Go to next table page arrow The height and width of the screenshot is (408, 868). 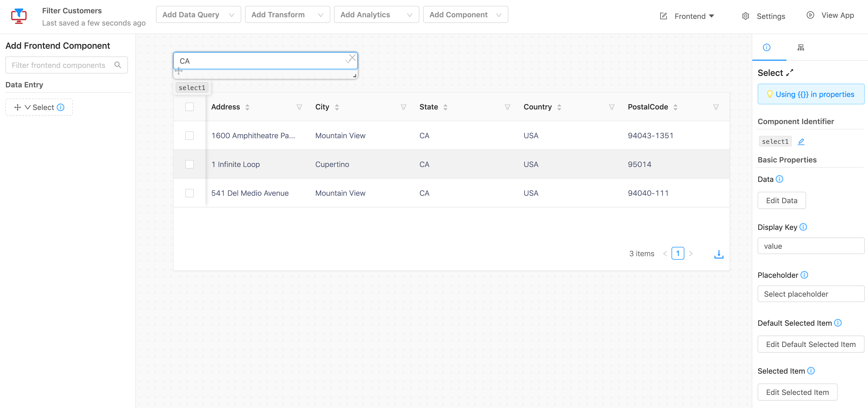pyautogui.click(x=691, y=254)
